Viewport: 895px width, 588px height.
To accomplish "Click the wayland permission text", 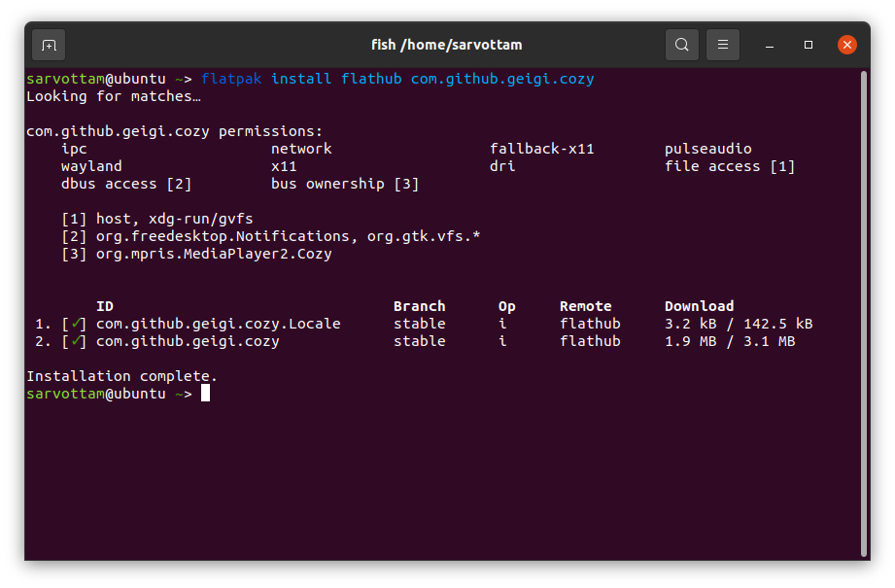I will click(x=90, y=165).
